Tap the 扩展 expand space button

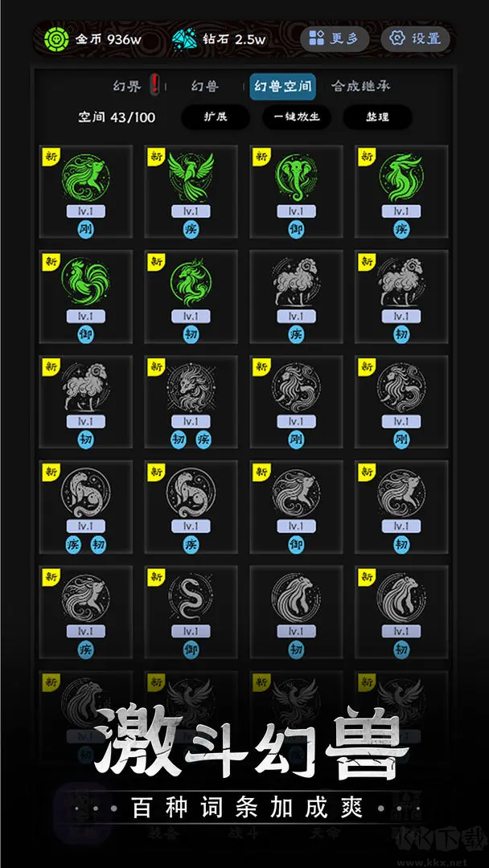(216, 117)
